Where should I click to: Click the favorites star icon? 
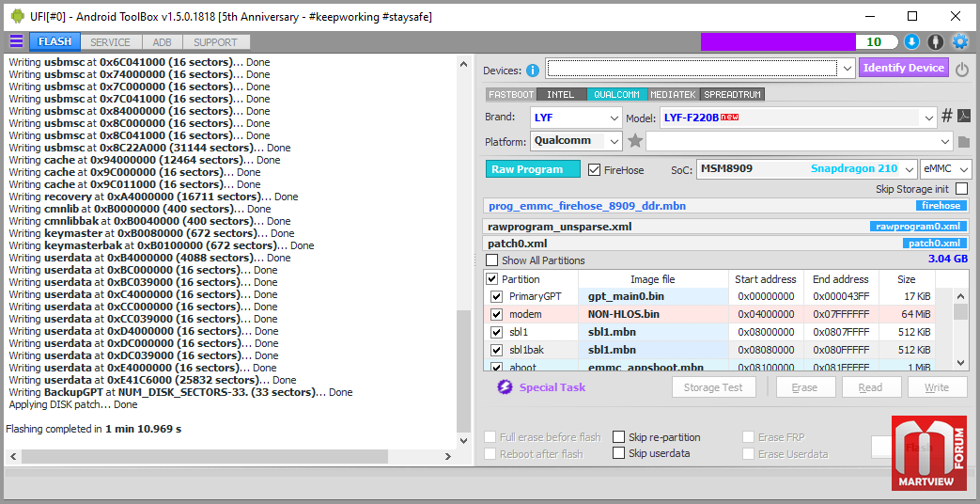[635, 141]
